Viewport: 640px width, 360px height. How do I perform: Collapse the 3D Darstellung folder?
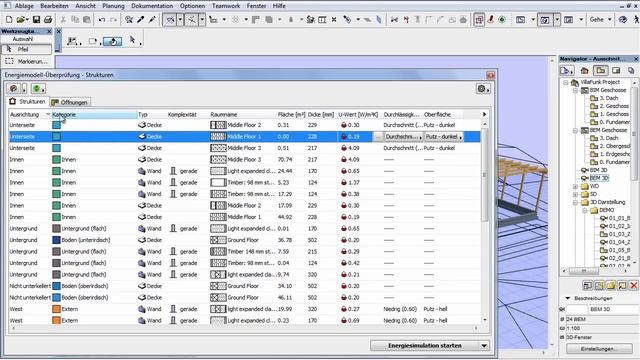coord(576,202)
